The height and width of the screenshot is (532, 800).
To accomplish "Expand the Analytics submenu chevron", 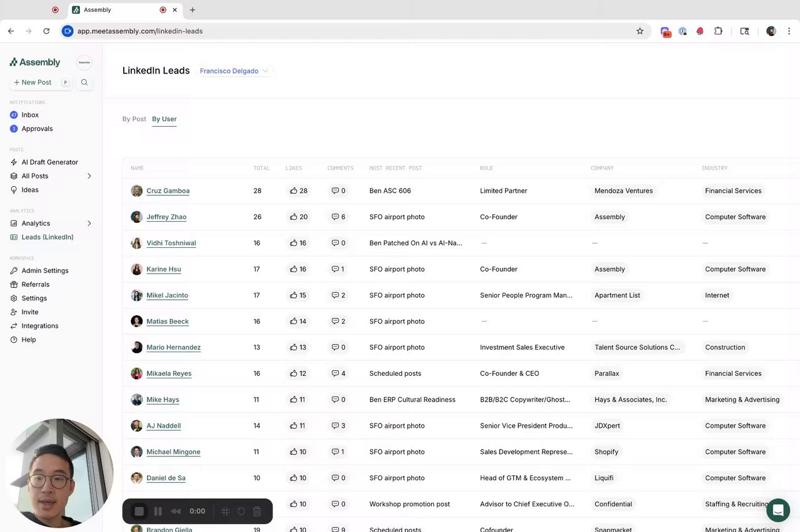I will (x=89, y=224).
